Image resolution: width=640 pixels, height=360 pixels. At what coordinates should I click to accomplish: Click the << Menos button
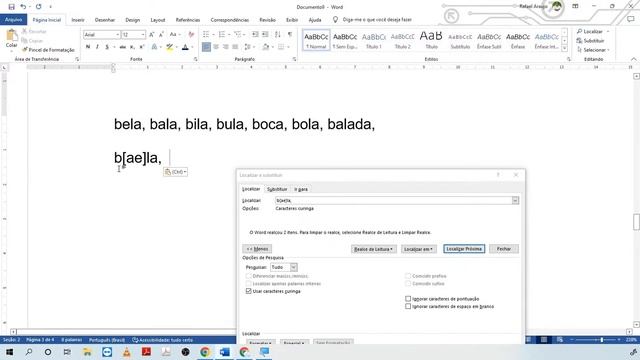point(257,249)
